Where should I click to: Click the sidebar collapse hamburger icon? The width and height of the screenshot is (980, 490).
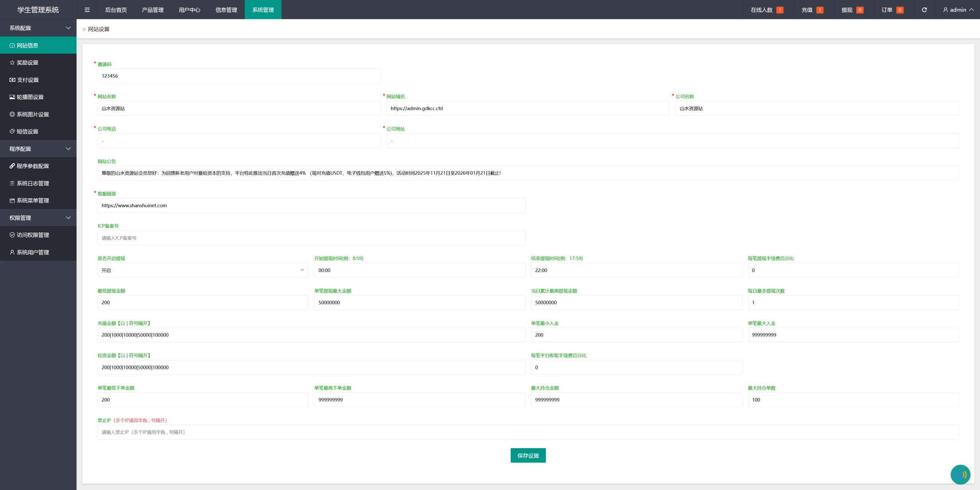(x=87, y=10)
